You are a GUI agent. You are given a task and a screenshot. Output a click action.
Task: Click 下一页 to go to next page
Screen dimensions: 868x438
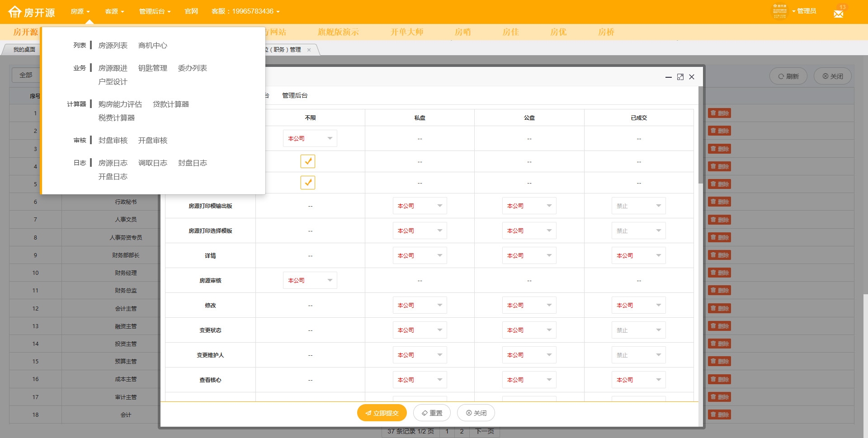(484, 431)
